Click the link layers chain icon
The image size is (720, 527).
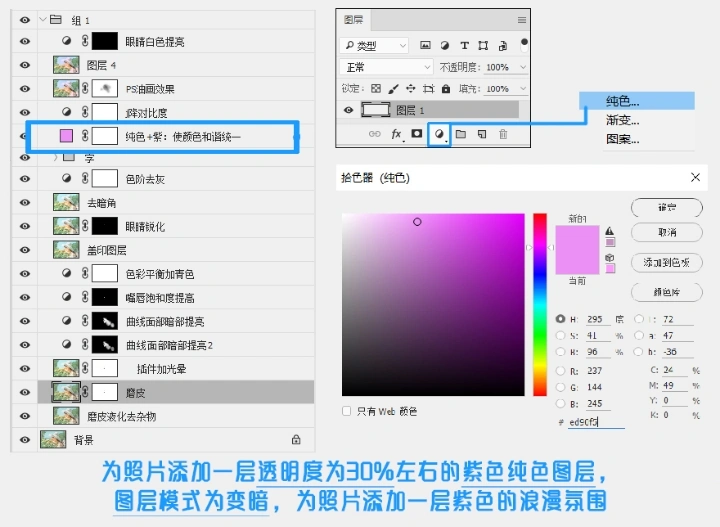tap(375, 134)
